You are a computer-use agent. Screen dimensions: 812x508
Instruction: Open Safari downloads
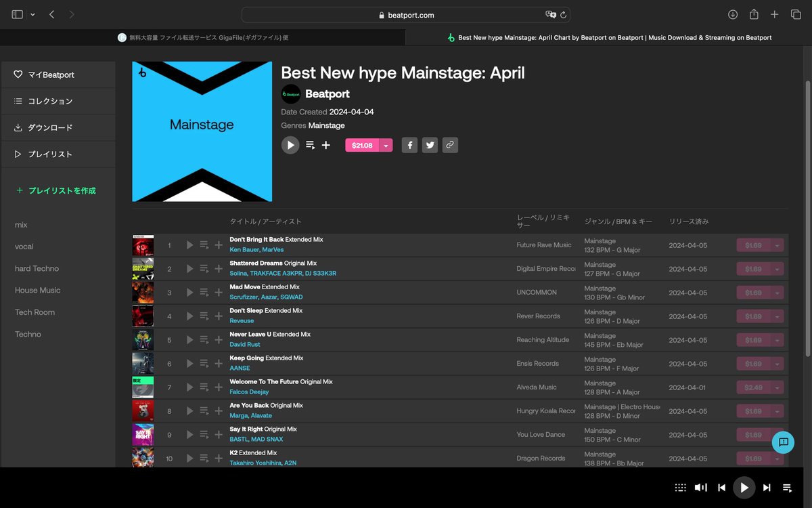point(733,14)
